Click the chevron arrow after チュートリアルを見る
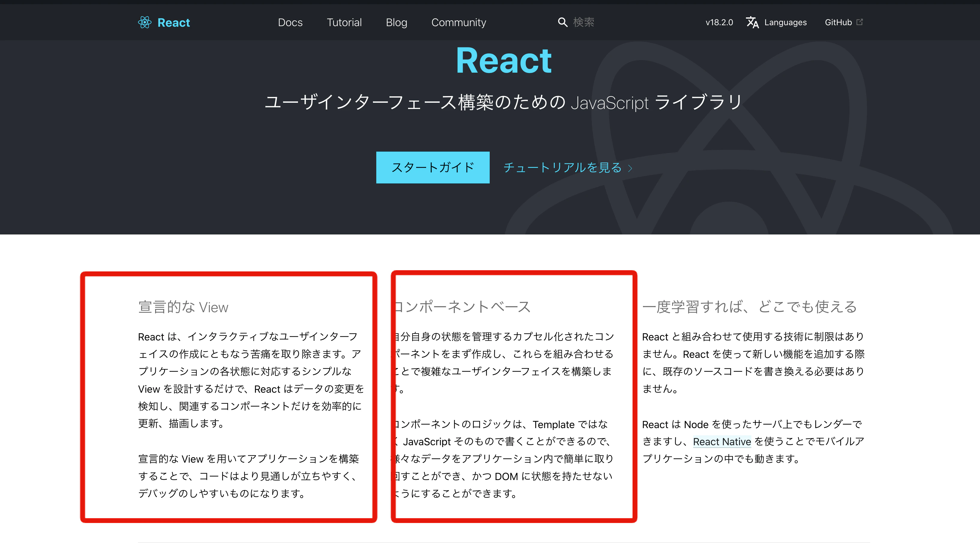The image size is (980, 544). [630, 168]
